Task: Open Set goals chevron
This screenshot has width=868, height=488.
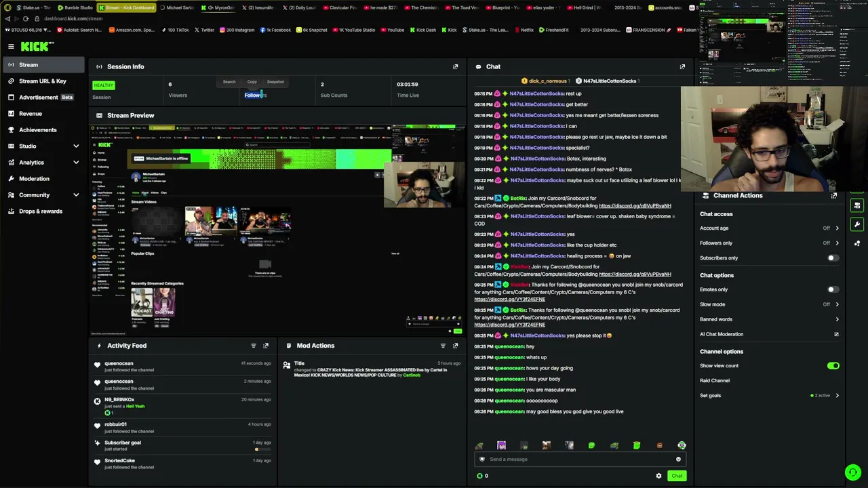Action: click(x=837, y=396)
